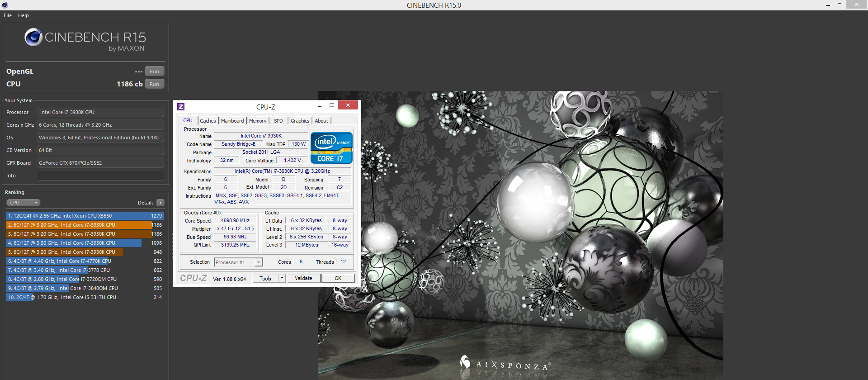Click the Cinebench logo sphere icon
This screenshot has height=380, width=868.
(33, 37)
